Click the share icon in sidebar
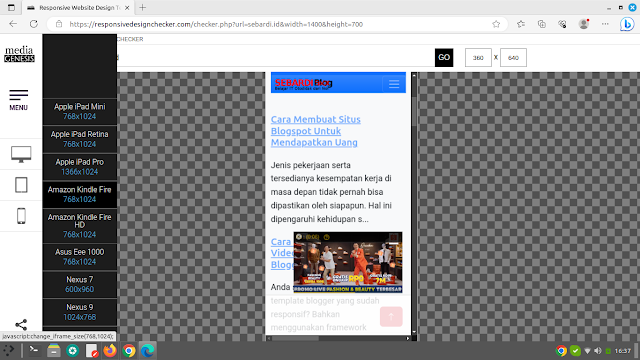Screen dimensions: 640x360 click(x=21, y=324)
